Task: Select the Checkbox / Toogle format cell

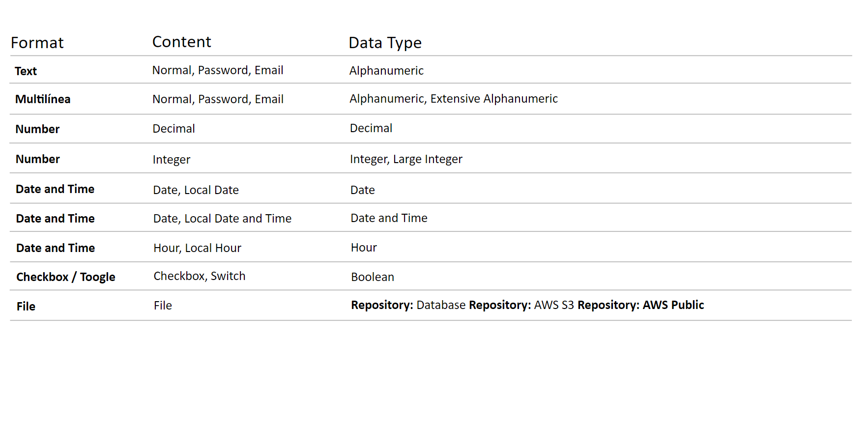Action: click(66, 277)
